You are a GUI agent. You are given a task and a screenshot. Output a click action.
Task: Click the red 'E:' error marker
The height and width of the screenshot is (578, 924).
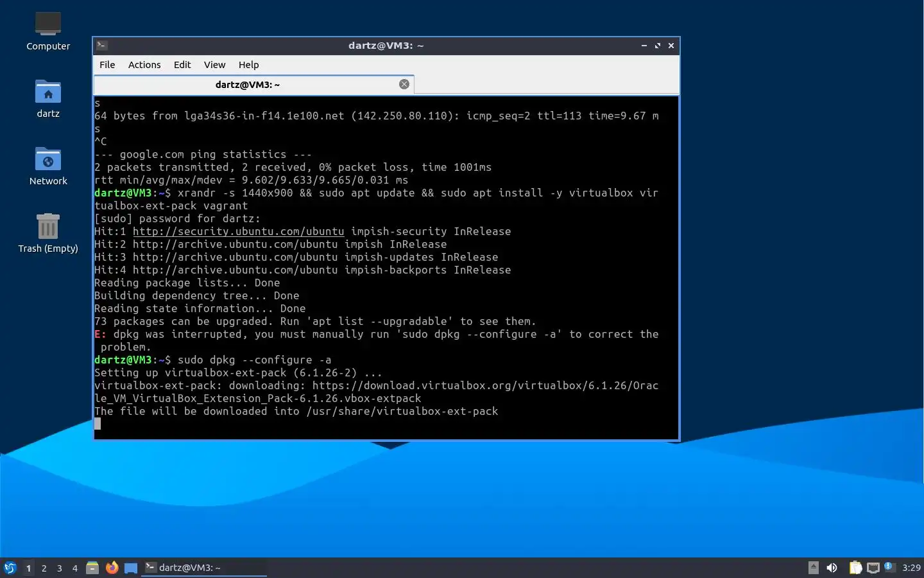[x=100, y=334]
